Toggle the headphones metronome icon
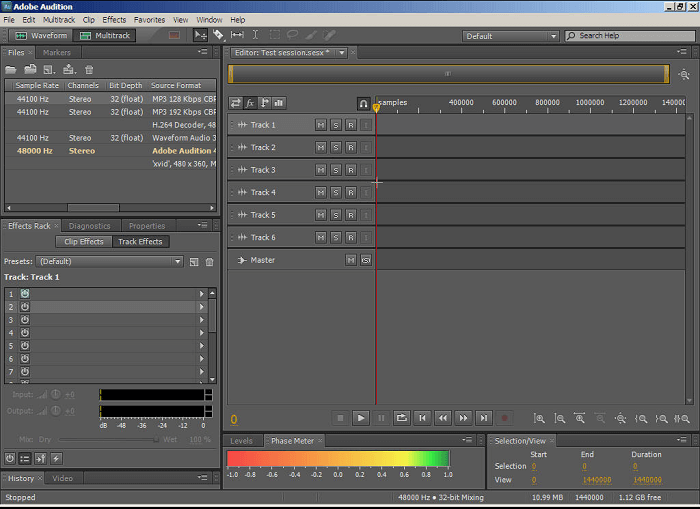Image resolution: width=700 pixels, height=509 pixels. (x=363, y=104)
